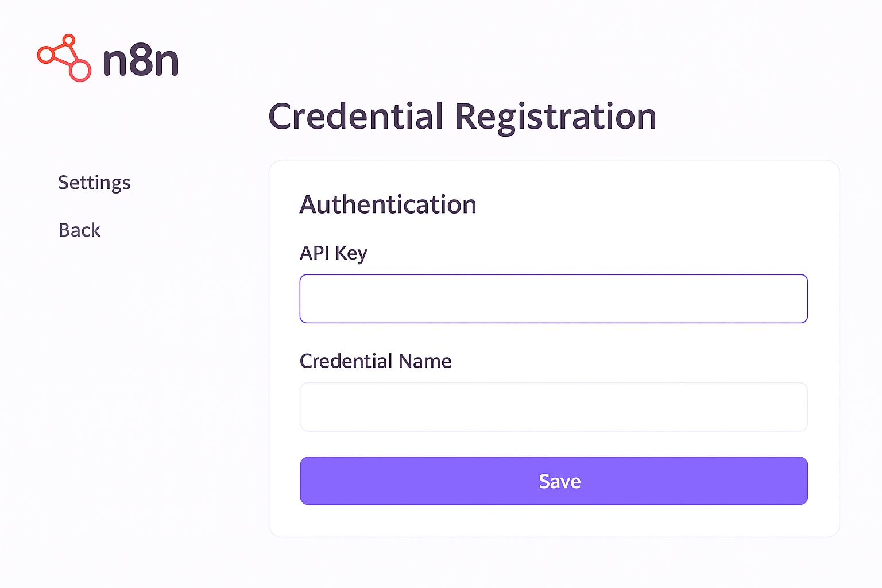Click the Credential Registration page title
The width and height of the screenshot is (882, 588).
[x=462, y=117]
